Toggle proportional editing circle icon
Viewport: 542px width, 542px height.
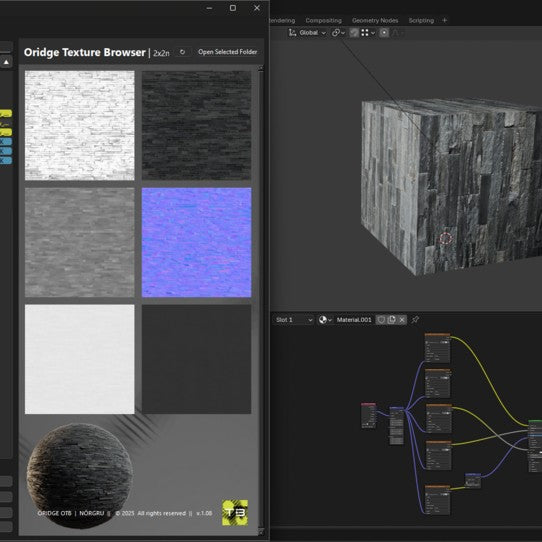384,33
